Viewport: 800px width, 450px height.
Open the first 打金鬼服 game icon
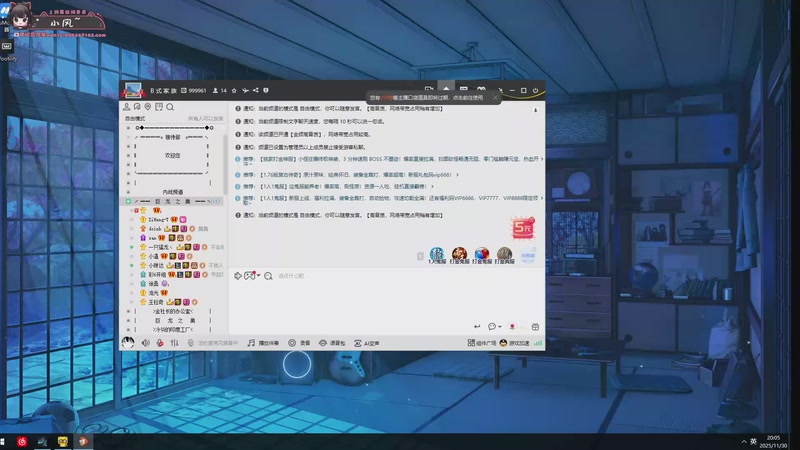click(459, 255)
